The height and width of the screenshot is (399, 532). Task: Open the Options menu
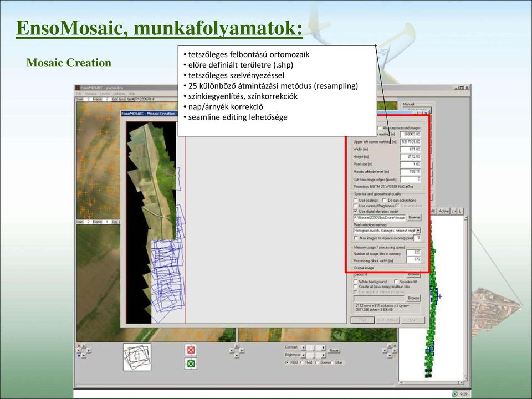(119, 93)
